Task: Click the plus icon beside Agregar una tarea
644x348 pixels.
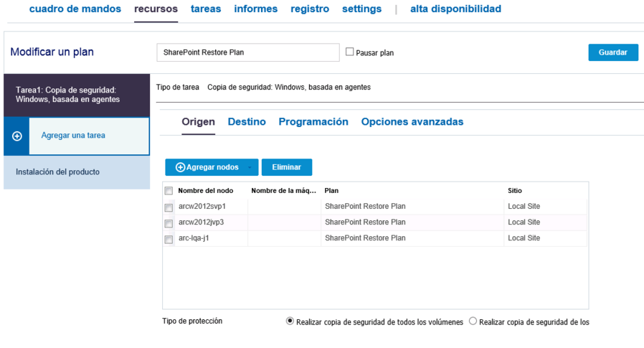Action: click(16, 136)
